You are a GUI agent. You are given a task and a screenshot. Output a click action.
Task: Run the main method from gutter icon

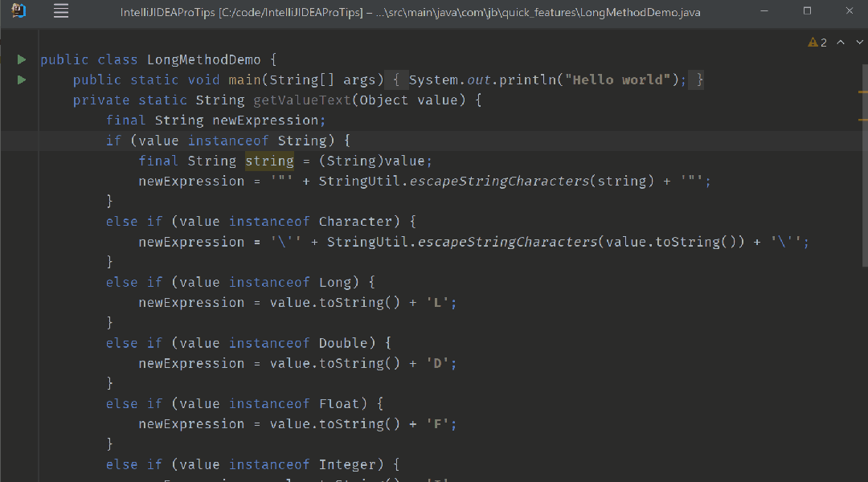point(22,80)
